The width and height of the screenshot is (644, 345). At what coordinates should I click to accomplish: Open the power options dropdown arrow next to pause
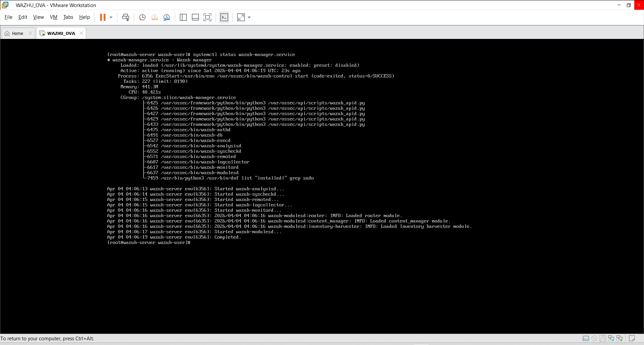point(111,17)
